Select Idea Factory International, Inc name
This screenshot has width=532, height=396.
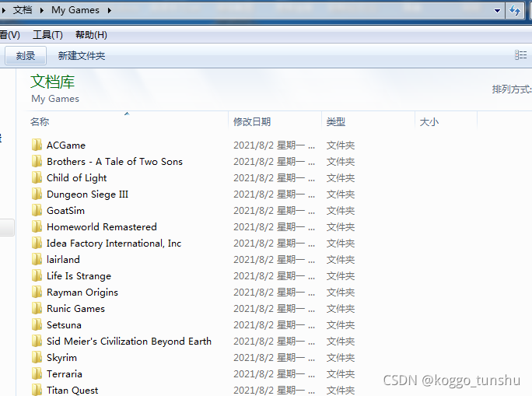tap(114, 244)
